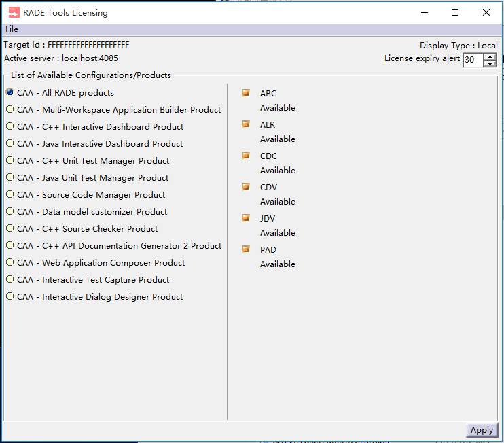The width and height of the screenshot is (504, 443).
Task: Select C++ API Documentation Generator 2 Product
Action: click(10, 245)
